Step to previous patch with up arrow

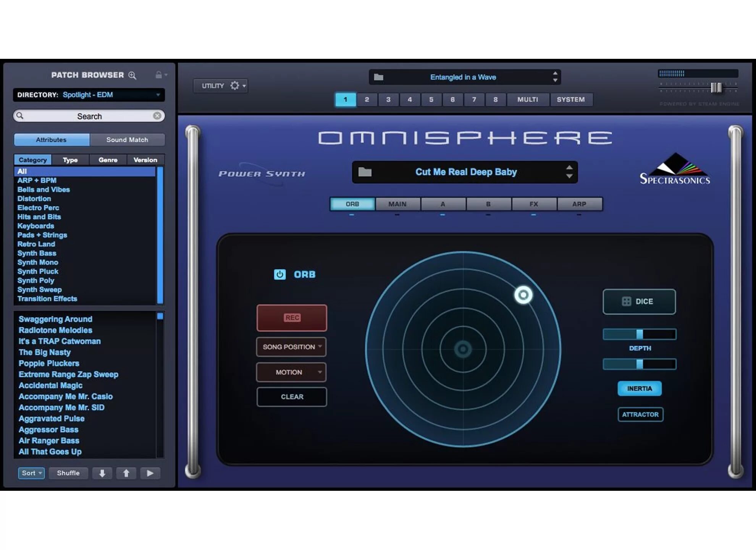(126, 473)
